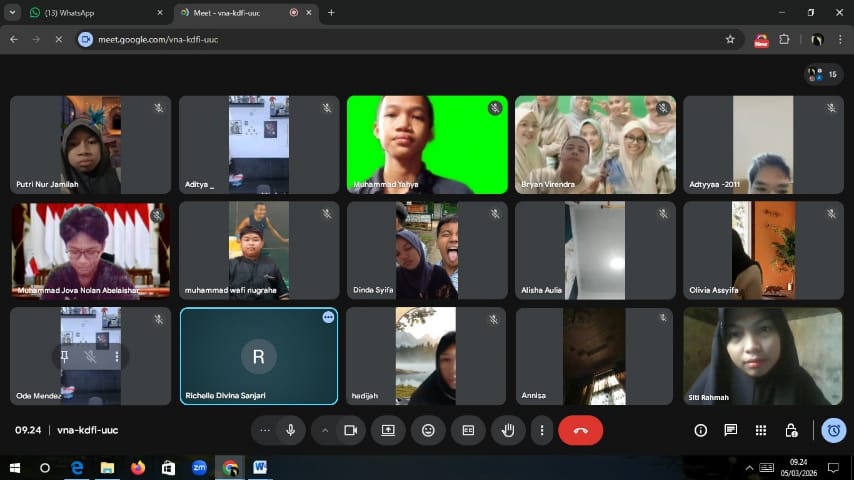
Task: Click the red Leave call button
Action: pyautogui.click(x=580, y=430)
